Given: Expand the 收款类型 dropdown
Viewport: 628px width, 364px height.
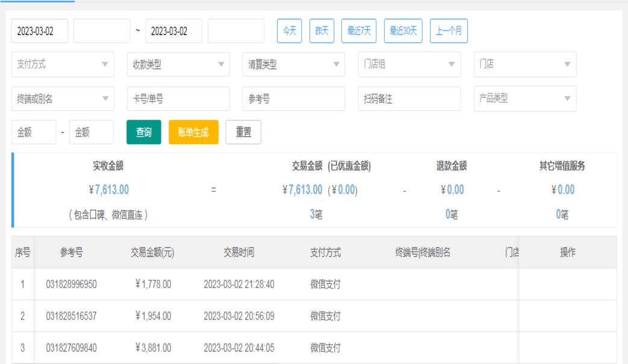Looking at the screenshot, I should pos(178,64).
